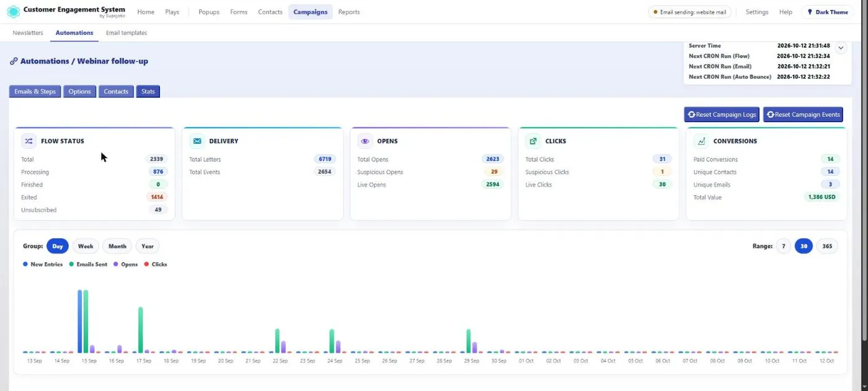This screenshot has height=391, width=868.
Task: Click Total Opens value 2623
Action: [x=493, y=159]
